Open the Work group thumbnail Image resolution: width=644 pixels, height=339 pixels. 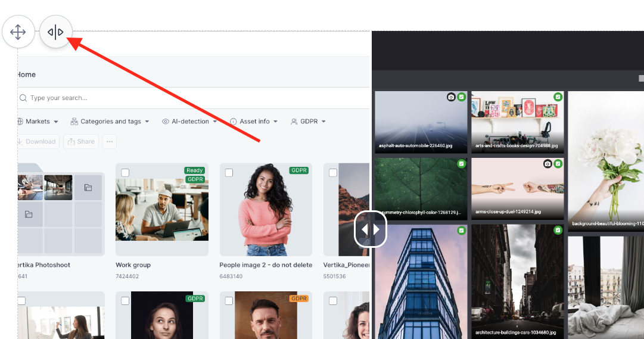pos(162,210)
